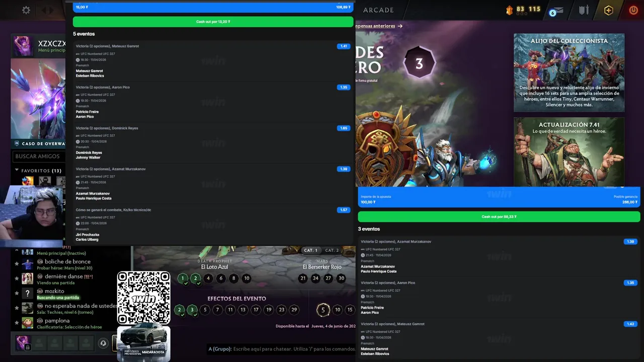
Task: Click the Overwatch case shield icon
Action: click(17, 144)
